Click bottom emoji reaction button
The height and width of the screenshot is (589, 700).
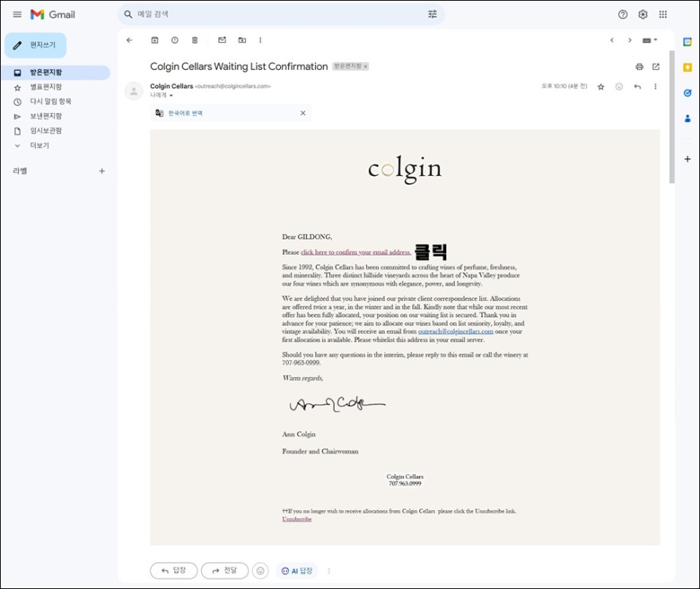pos(260,571)
